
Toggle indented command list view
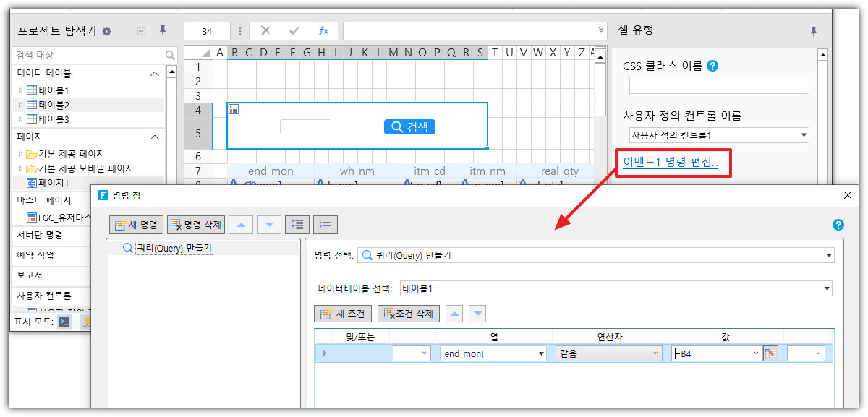coord(296,225)
